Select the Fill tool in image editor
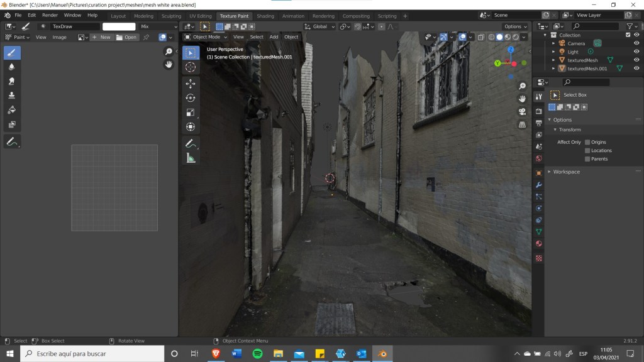 point(12,110)
